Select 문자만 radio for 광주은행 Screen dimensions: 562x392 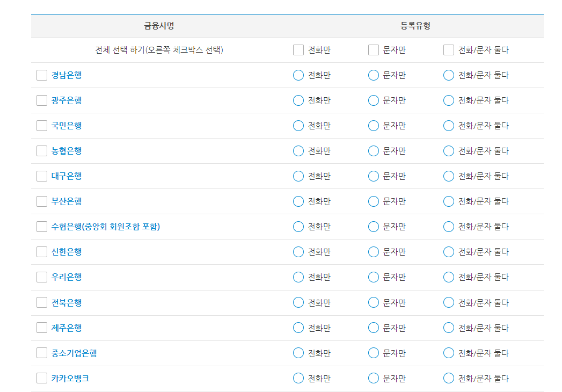tap(374, 100)
